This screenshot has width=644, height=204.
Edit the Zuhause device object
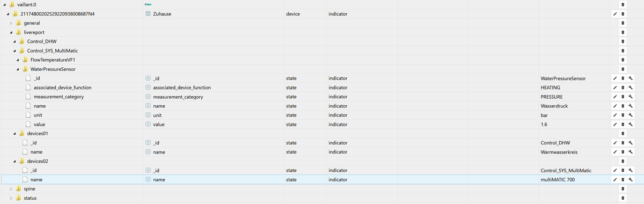click(x=614, y=14)
